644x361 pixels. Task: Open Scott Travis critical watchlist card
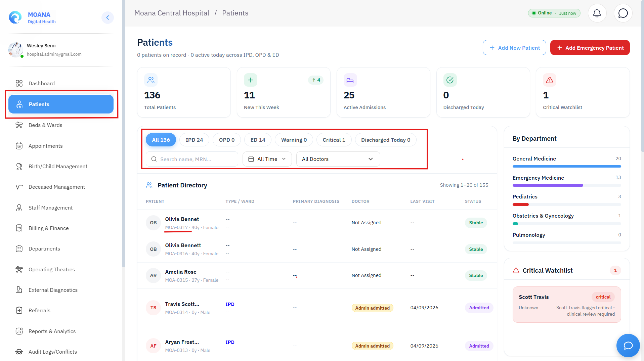click(x=567, y=305)
